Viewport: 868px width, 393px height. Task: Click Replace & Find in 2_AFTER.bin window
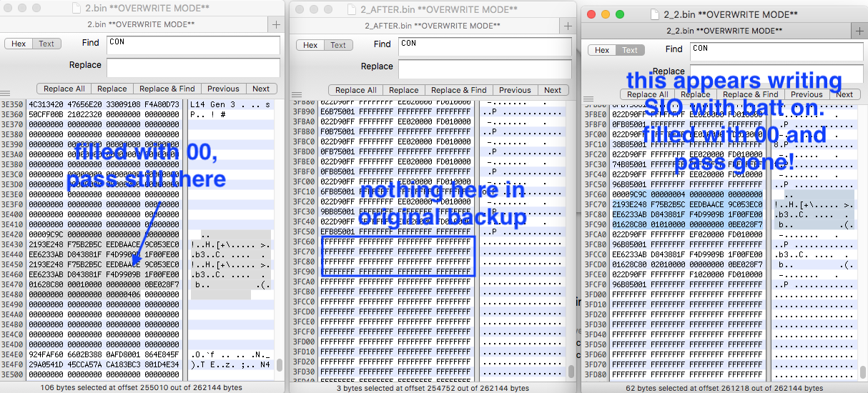click(x=458, y=90)
